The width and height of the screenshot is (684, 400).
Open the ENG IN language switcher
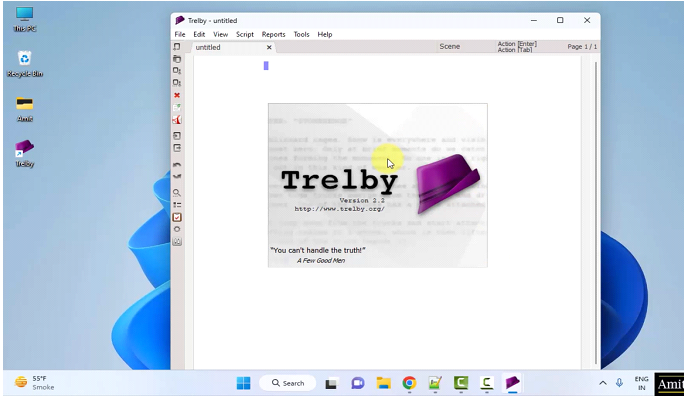tap(641, 383)
